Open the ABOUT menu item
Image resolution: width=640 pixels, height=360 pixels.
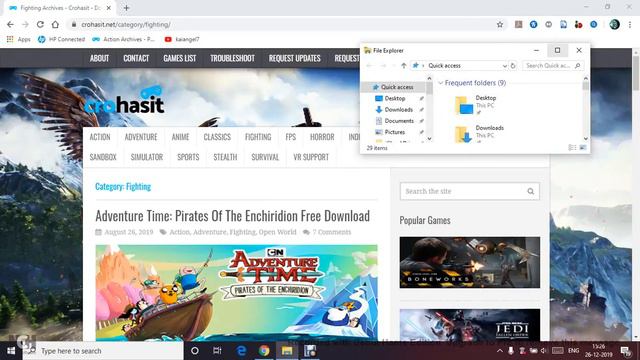tap(99, 58)
